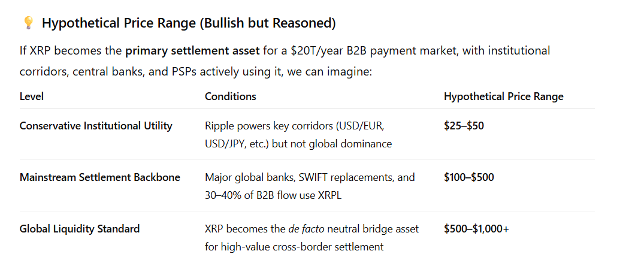Click the Hypothetical Price Range column header
This screenshot has width=644, height=278.
503,96
